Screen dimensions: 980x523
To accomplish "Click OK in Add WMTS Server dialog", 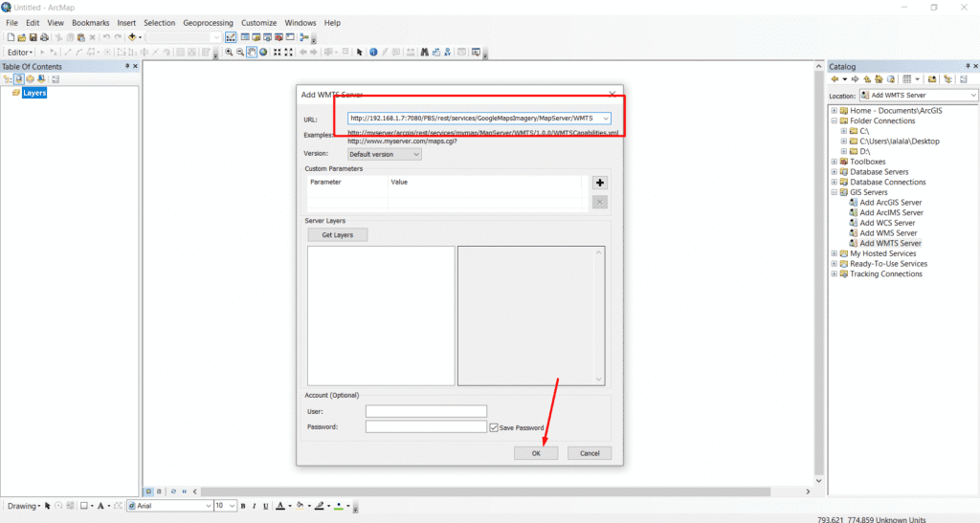I will (x=536, y=454).
